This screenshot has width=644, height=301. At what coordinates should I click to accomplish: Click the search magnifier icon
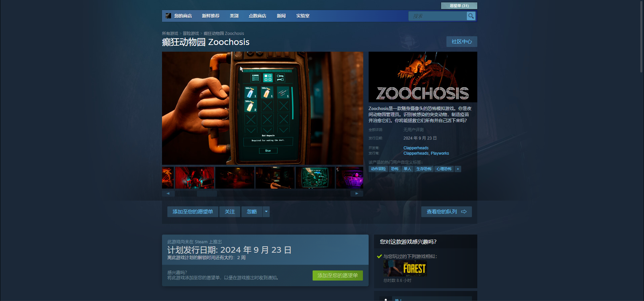(471, 16)
